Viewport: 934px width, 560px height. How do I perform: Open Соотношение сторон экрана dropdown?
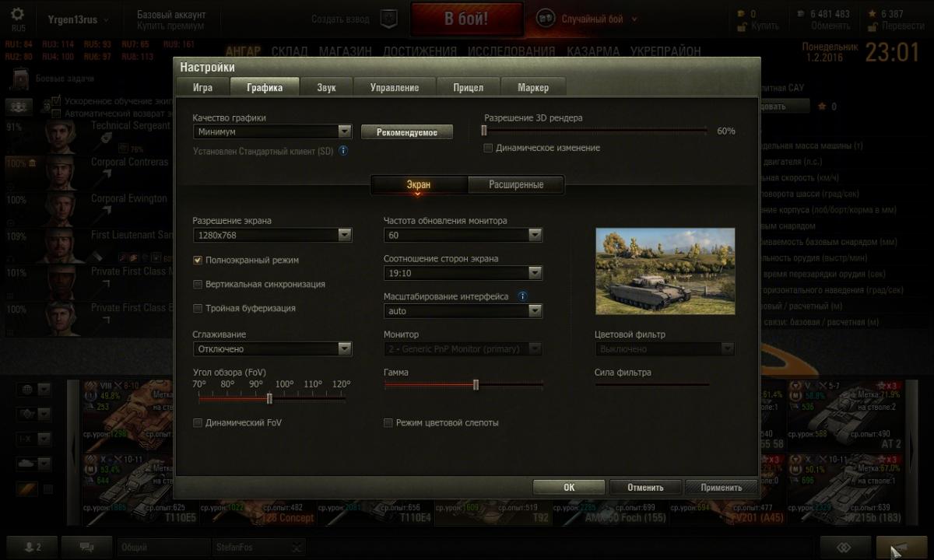(463, 273)
